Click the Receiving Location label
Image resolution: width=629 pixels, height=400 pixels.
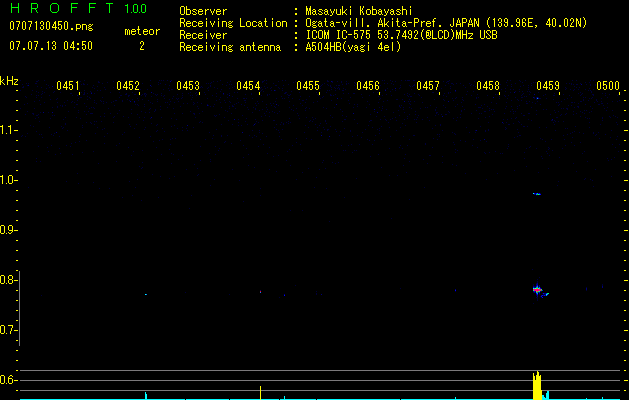tap(233, 23)
